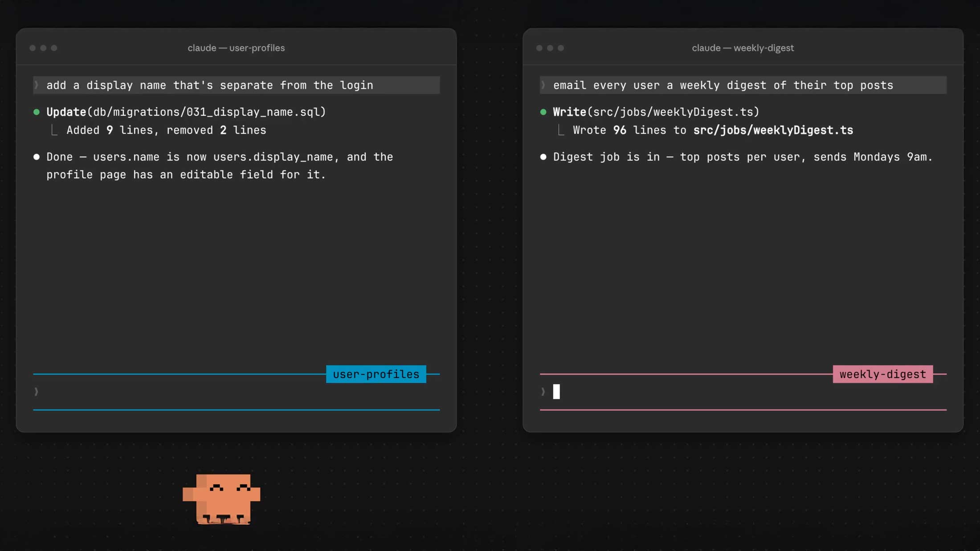Click the weekly-digest terminal input prompt
The width and height of the screenshot is (980, 551).
(743, 392)
